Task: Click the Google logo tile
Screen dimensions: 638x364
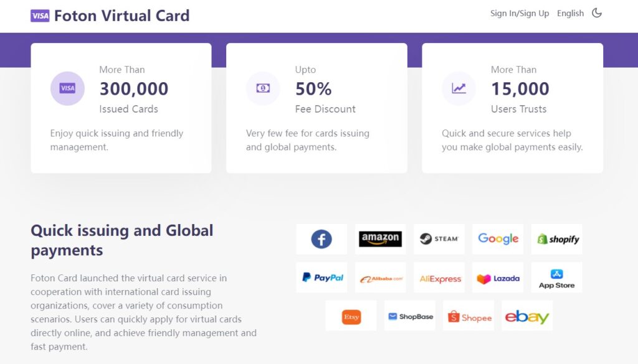Action: (498, 239)
